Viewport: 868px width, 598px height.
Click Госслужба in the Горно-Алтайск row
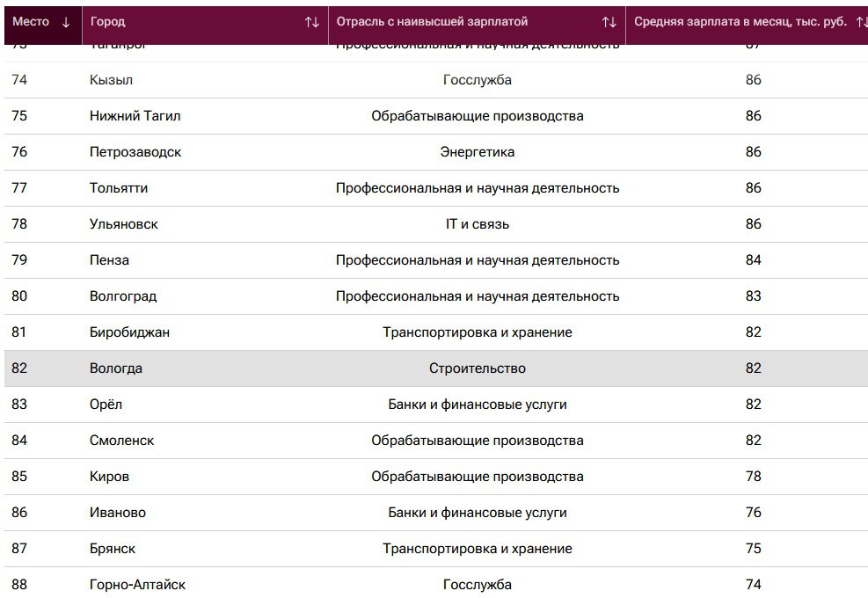(x=478, y=584)
